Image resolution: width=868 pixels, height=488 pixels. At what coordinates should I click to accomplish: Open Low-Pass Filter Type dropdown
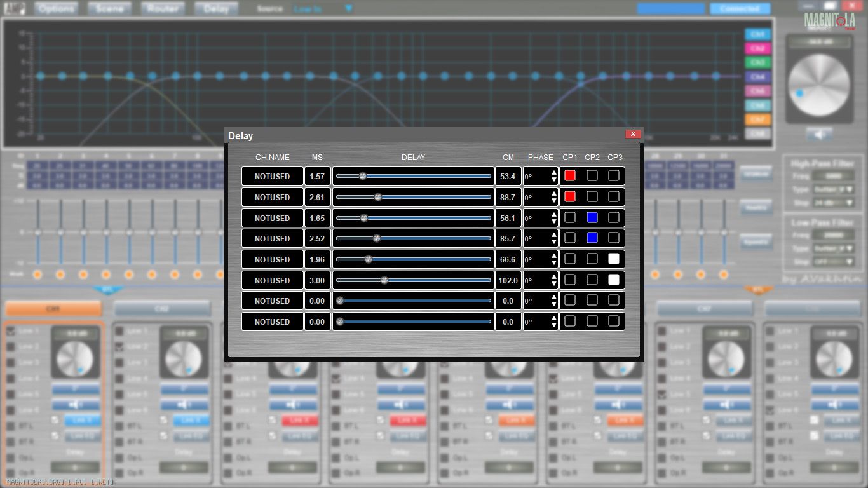click(x=832, y=248)
